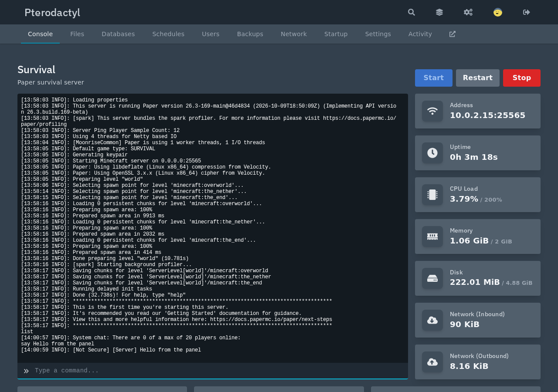This screenshot has width=558, height=392.
Task: Click the CPU load value 3.79%
Action: pos(464,199)
